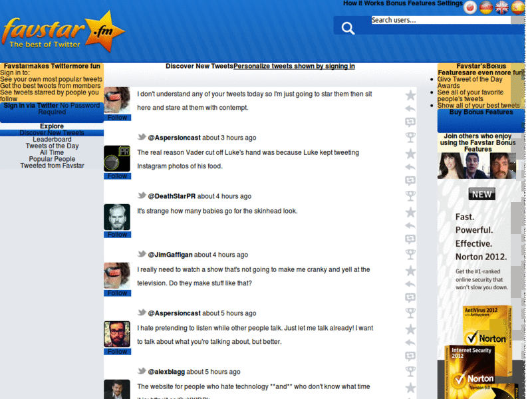This screenshot has width=532, height=399.
Task: Select the Japanese flag language icon
Action: pos(470,7)
